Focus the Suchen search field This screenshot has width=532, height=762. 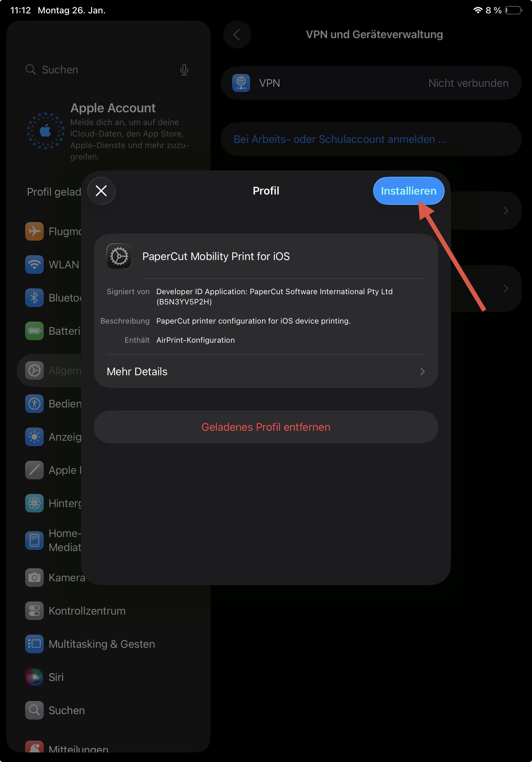pos(108,70)
